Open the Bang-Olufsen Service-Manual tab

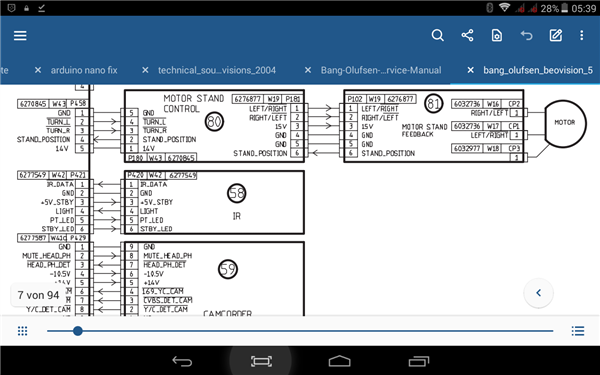coord(381,70)
